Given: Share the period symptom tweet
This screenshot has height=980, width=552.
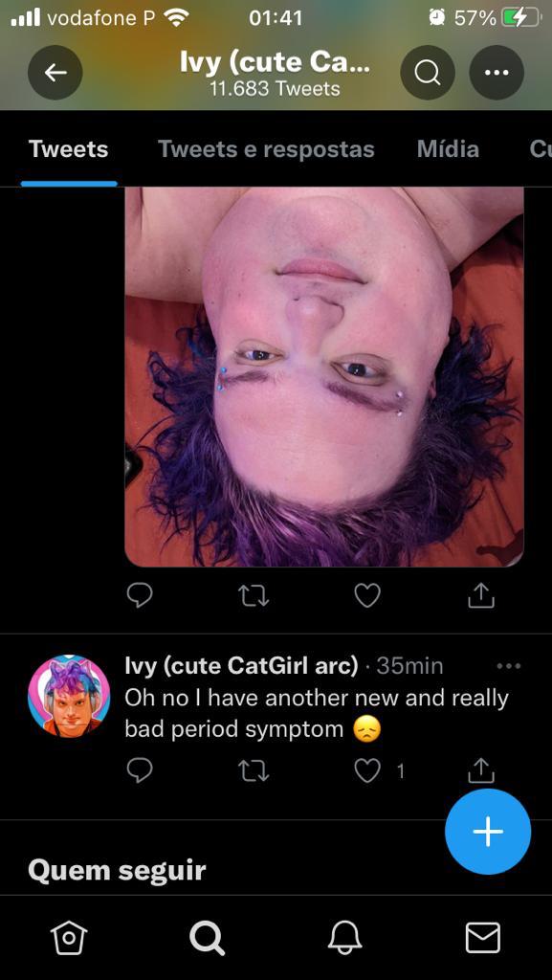Looking at the screenshot, I should coord(481,770).
